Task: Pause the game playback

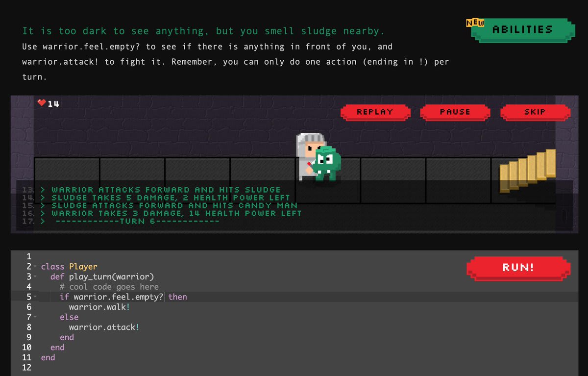Action: (x=455, y=112)
